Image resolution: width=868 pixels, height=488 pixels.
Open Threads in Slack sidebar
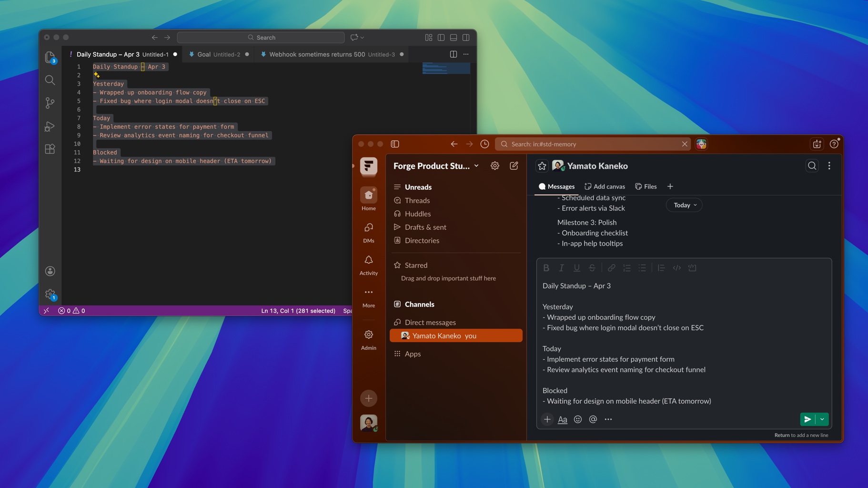(417, 201)
